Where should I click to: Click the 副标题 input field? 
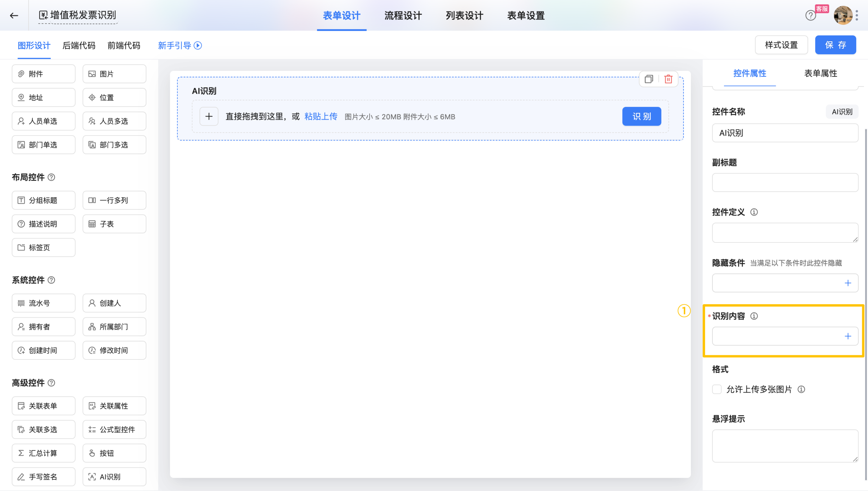785,182
